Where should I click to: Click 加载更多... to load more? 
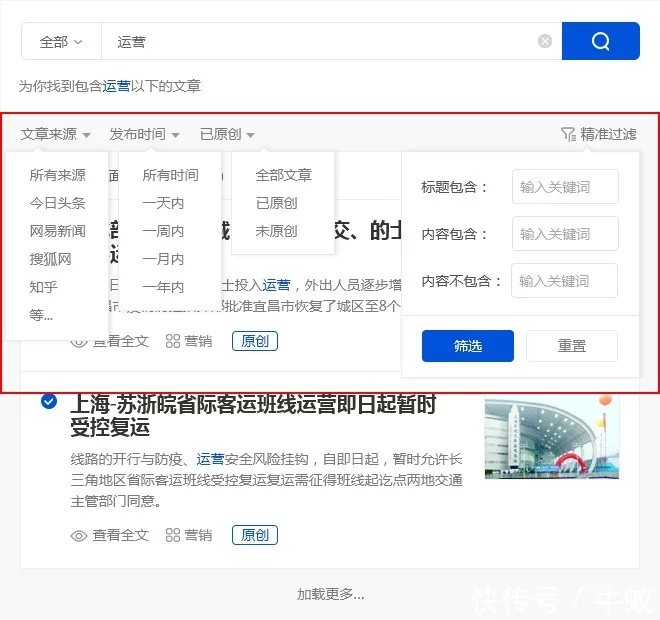(330, 594)
